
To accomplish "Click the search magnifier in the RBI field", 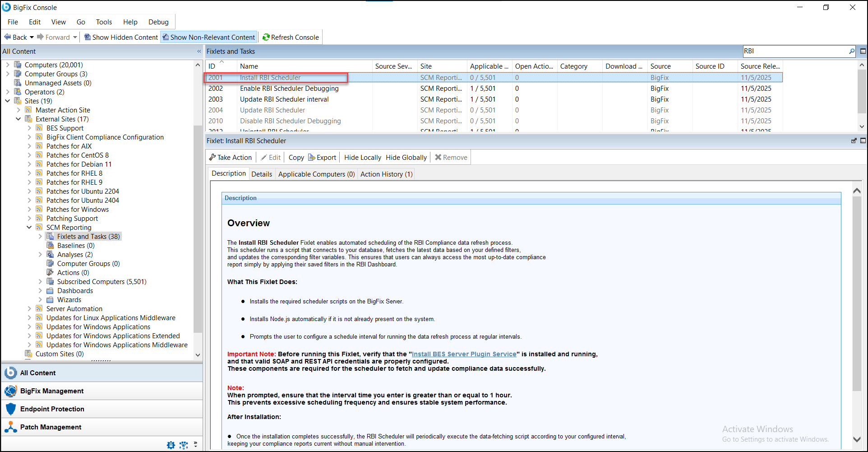I will pos(852,51).
